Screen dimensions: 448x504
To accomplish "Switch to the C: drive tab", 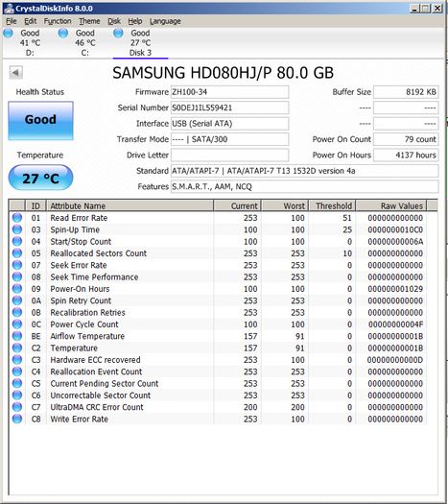I will [x=85, y=43].
